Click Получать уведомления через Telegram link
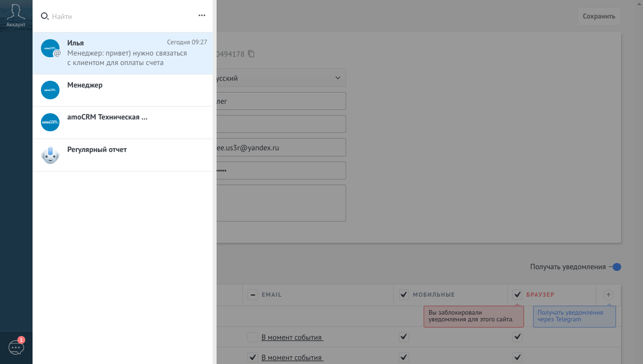The width and height of the screenshot is (643, 364). (x=570, y=316)
